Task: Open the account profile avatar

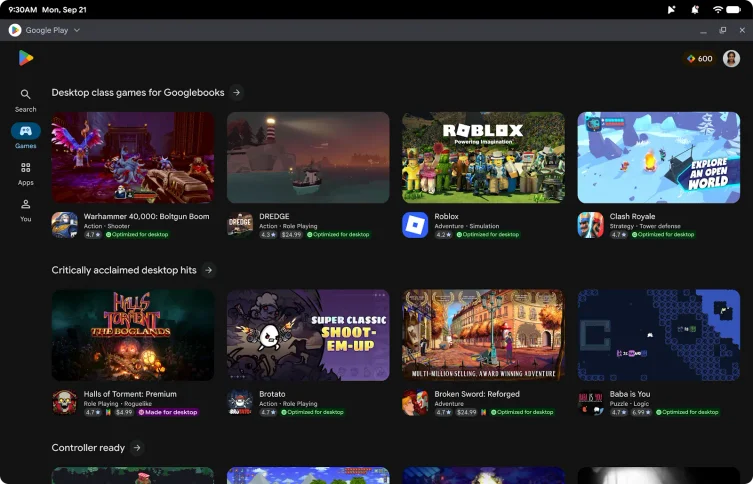Action: point(731,59)
